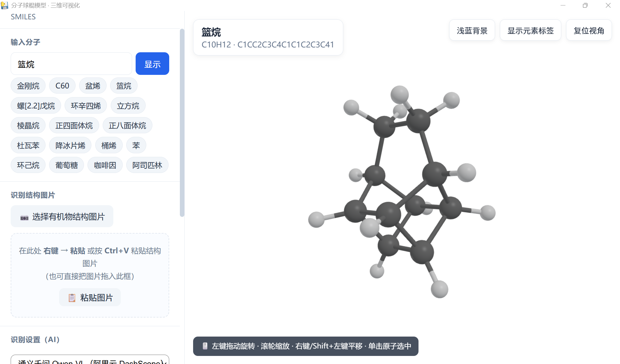Select the 正四面体烷 preset chip
The image size is (620, 364).
click(74, 125)
